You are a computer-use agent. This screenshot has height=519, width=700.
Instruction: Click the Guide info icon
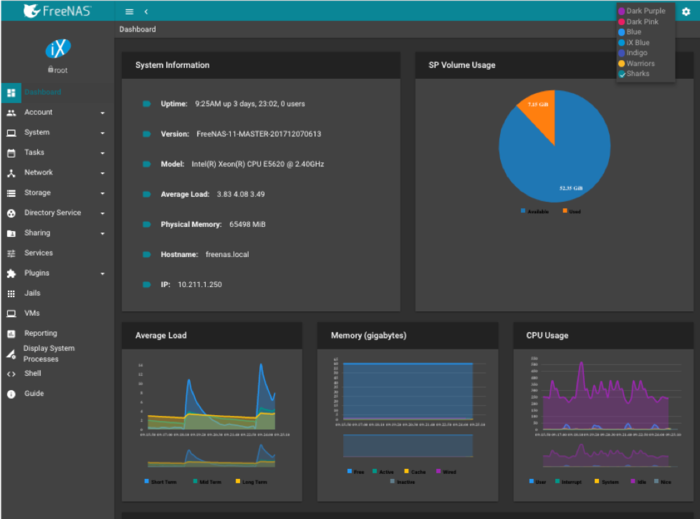coord(11,393)
